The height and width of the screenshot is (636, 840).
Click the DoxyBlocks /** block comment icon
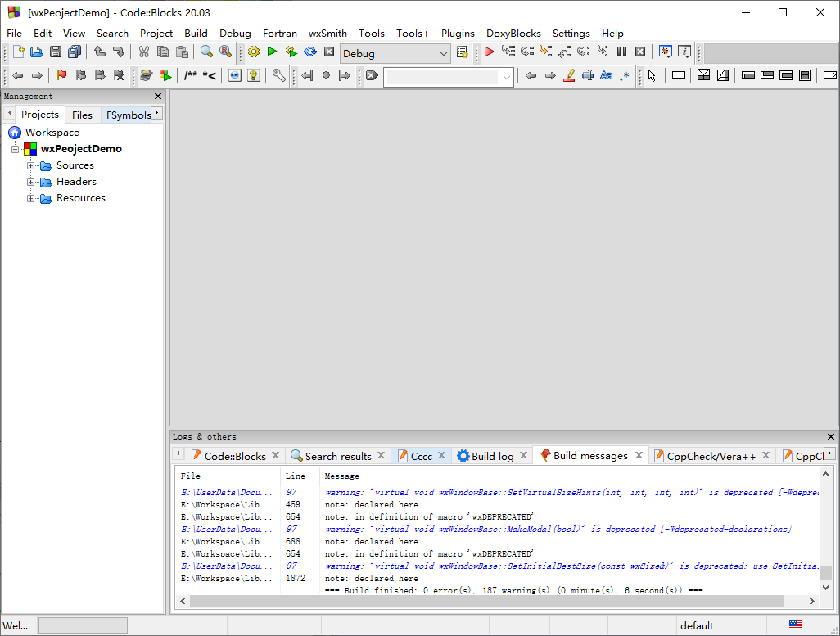190,75
